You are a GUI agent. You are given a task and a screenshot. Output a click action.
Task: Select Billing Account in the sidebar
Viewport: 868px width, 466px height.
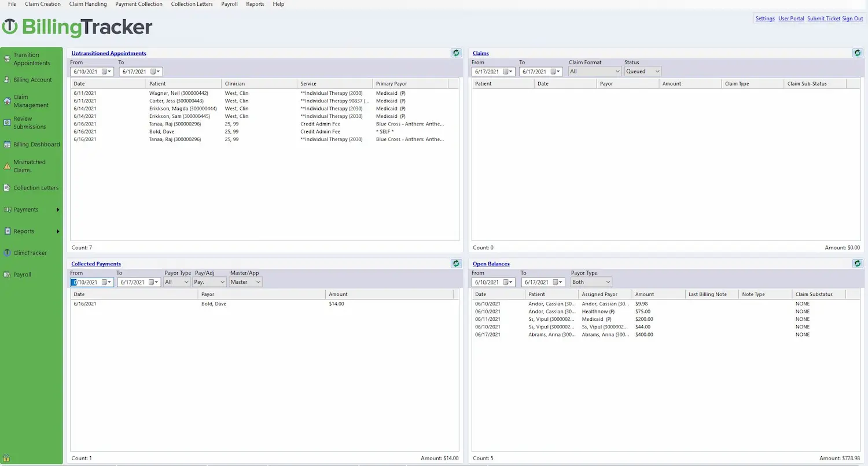point(32,79)
